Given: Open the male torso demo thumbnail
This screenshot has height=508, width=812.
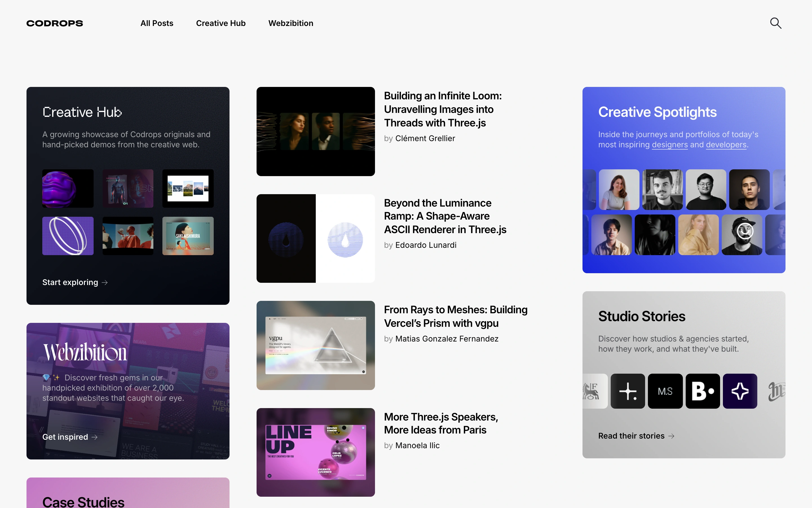Looking at the screenshot, I should [128, 189].
